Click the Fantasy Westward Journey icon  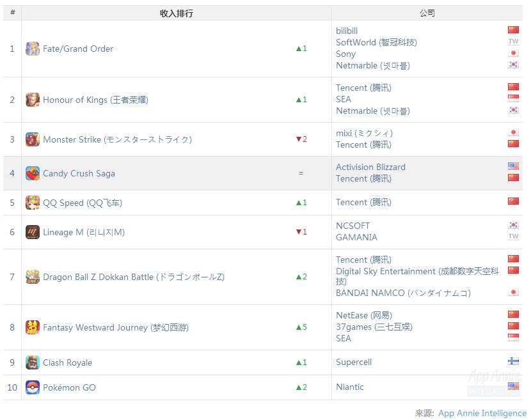[33, 327]
